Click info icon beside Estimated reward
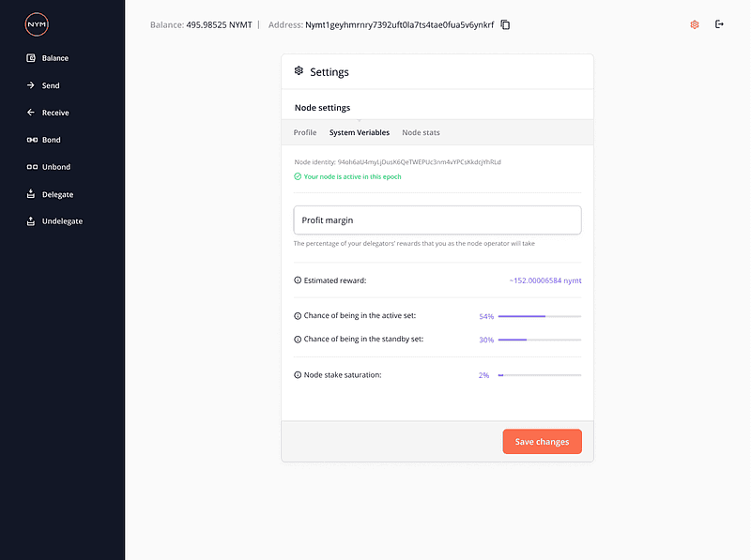Screen dimensions: 751x560 (x=298, y=280)
